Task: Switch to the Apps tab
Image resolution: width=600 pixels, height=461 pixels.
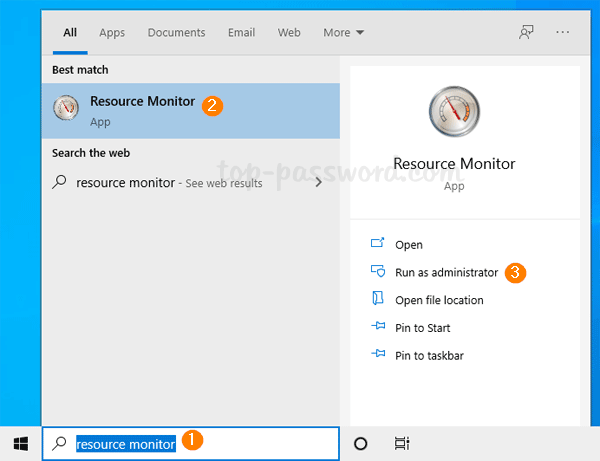Action: click(x=112, y=33)
